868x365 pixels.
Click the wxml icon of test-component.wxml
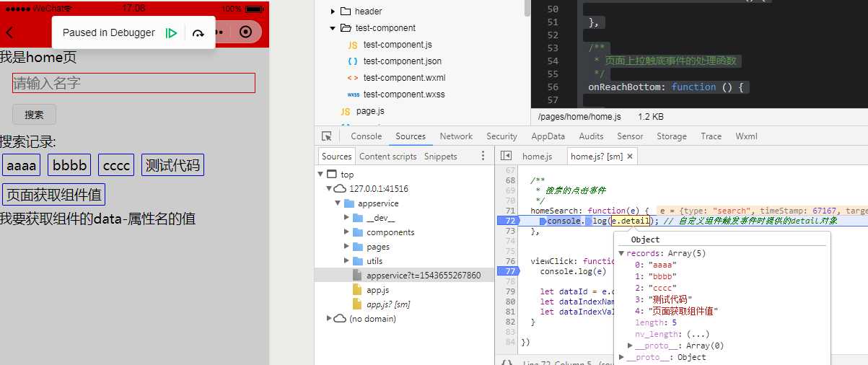click(x=353, y=78)
